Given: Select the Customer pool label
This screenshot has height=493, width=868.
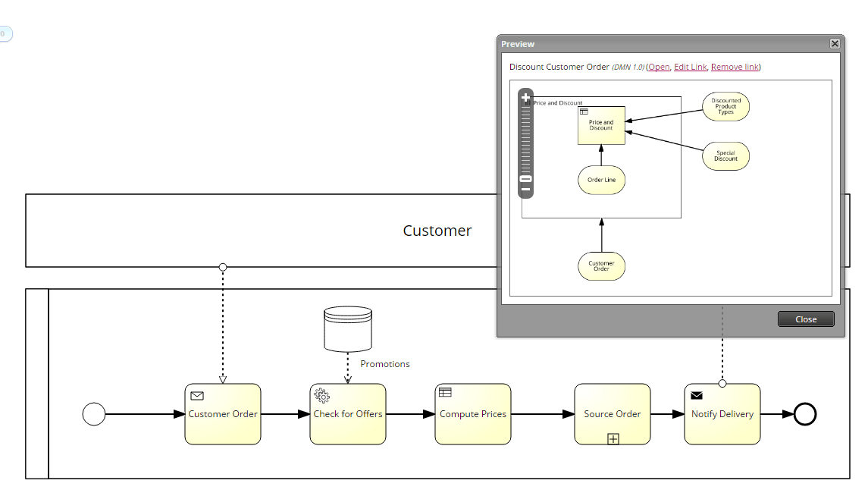Looking at the screenshot, I should tap(437, 231).
